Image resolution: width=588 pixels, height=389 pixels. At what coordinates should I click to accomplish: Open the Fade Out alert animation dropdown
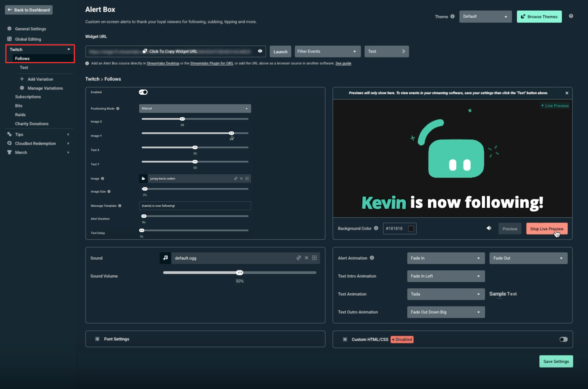pyautogui.click(x=528, y=258)
